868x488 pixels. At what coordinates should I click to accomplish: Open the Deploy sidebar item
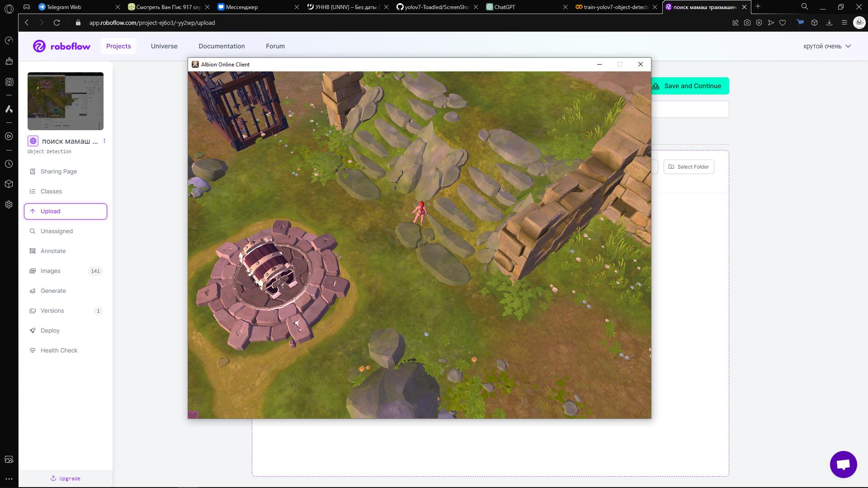[x=66, y=330]
